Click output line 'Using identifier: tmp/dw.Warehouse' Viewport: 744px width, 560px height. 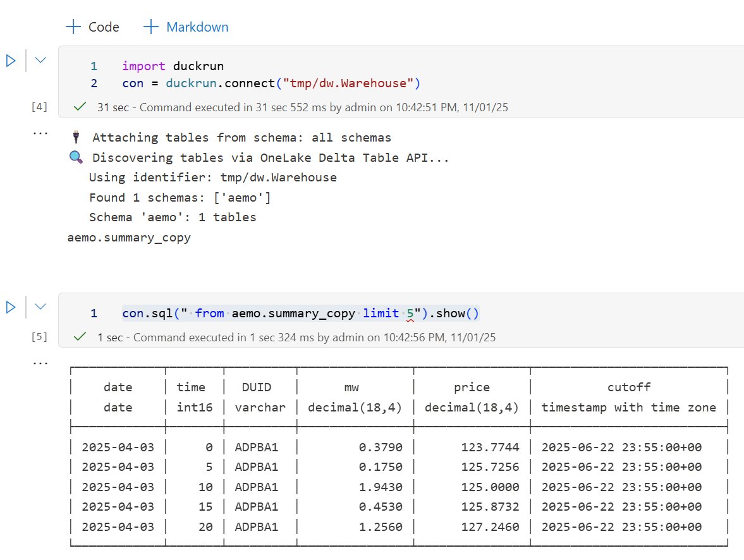(x=213, y=178)
